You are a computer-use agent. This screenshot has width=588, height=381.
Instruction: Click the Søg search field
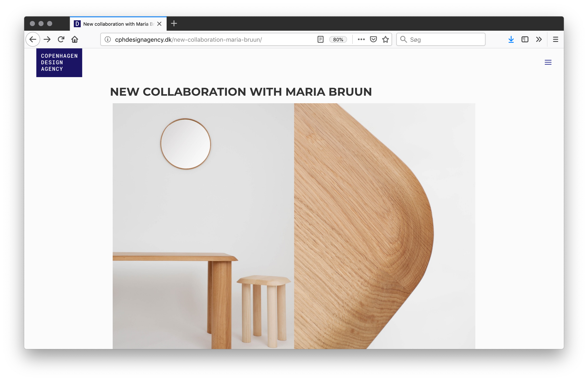tap(441, 40)
